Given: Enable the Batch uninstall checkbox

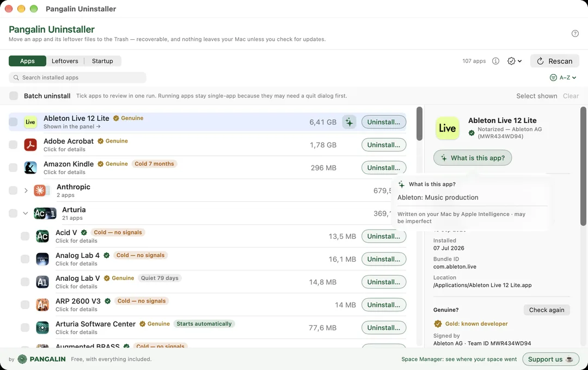Looking at the screenshot, I should coord(14,96).
